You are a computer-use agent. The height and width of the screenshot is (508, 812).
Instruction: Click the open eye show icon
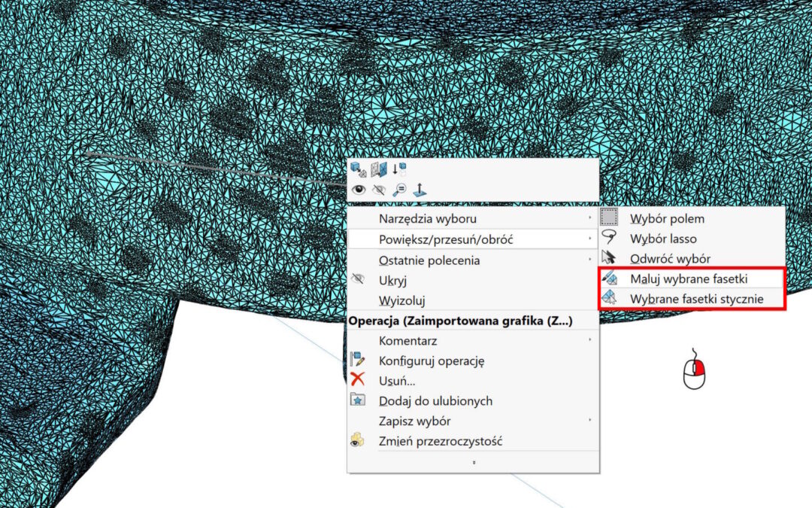point(359,190)
